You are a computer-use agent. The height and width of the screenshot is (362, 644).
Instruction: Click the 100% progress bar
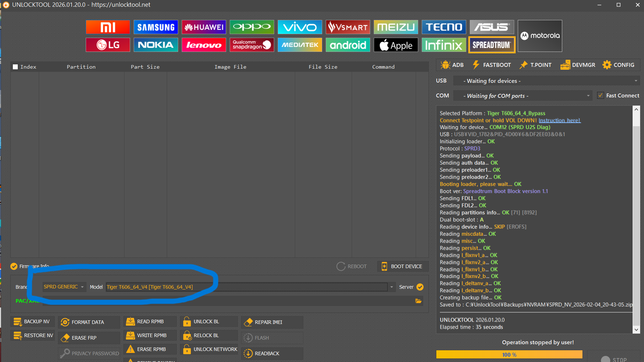coord(509,355)
